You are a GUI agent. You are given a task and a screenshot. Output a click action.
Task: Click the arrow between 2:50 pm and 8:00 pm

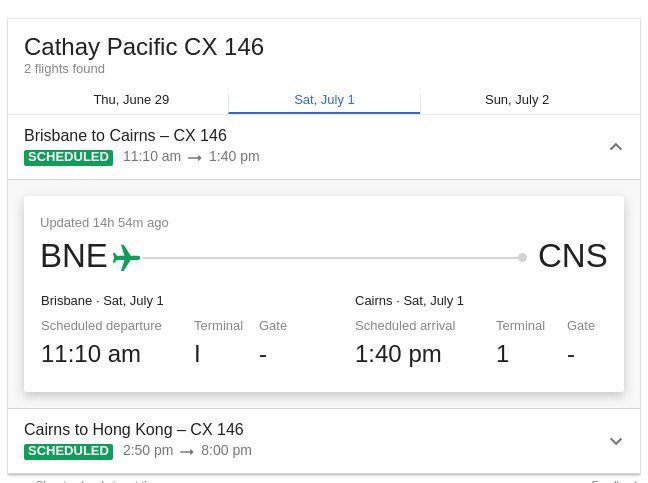click(x=187, y=452)
